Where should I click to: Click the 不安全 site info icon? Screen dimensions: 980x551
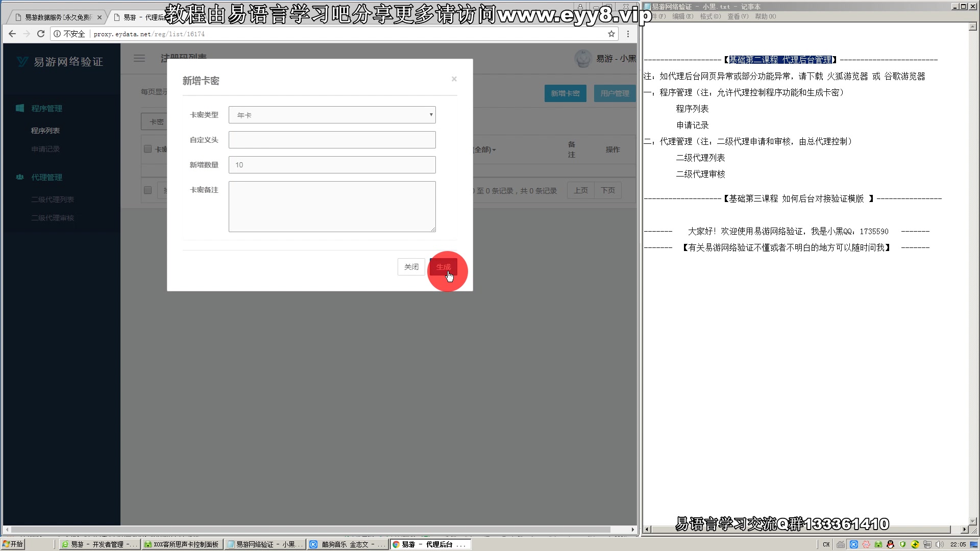[x=57, y=34]
